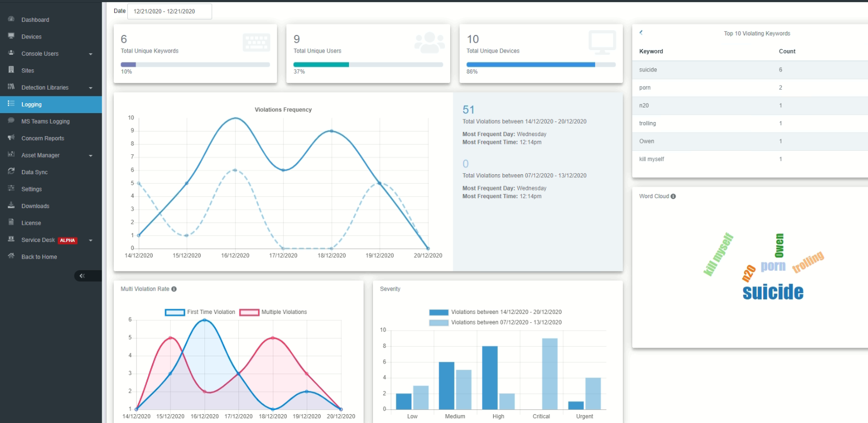The height and width of the screenshot is (423, 868).
Task: Go to Data Sync page
Action: [51, 172]
